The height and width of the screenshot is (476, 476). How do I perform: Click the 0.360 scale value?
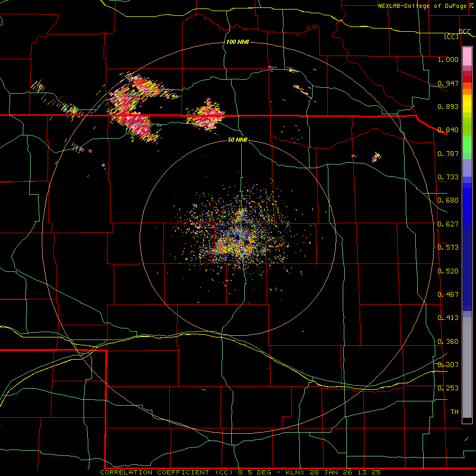pos(448,342)
